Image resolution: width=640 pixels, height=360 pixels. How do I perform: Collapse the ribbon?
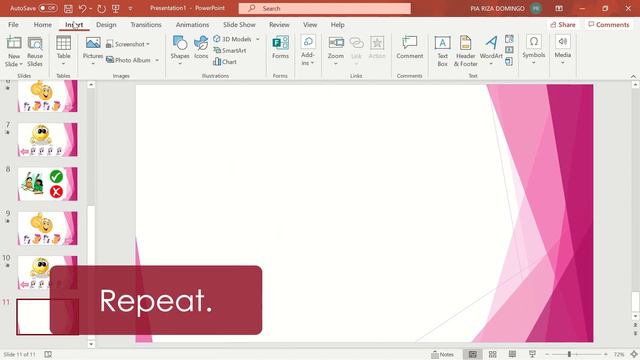point(633,76)
